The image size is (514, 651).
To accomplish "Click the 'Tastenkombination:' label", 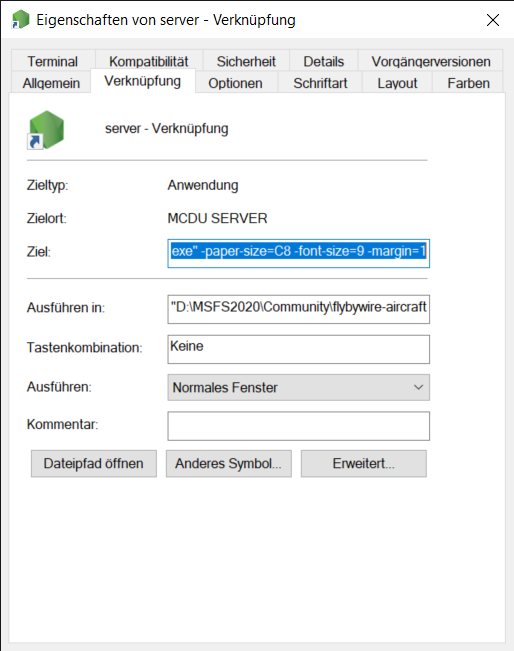I will 84,348.
